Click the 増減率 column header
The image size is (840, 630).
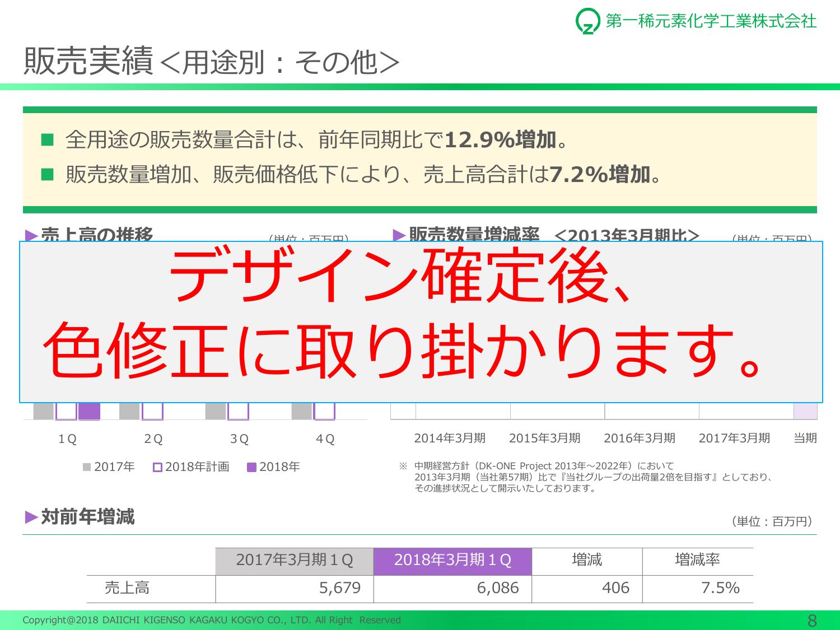(x=697, y=560)
